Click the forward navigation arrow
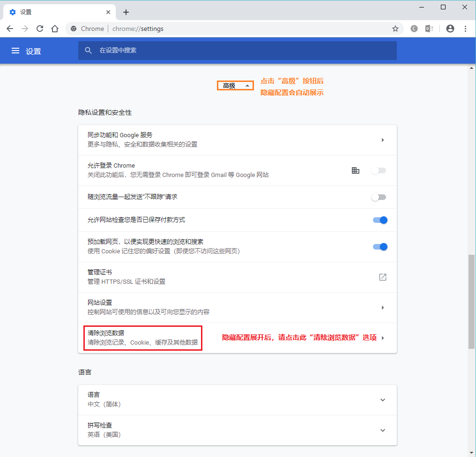Viewport: 476px width, 457px height. 25,29
